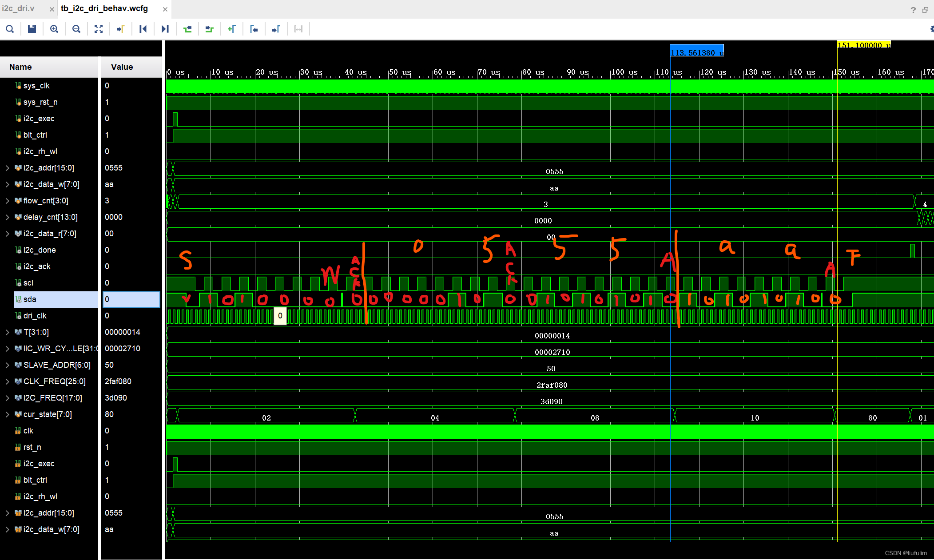The image size is (934, 560).
Task: Jump to the last time with Go-to-end icon
Action: [165, 29]
